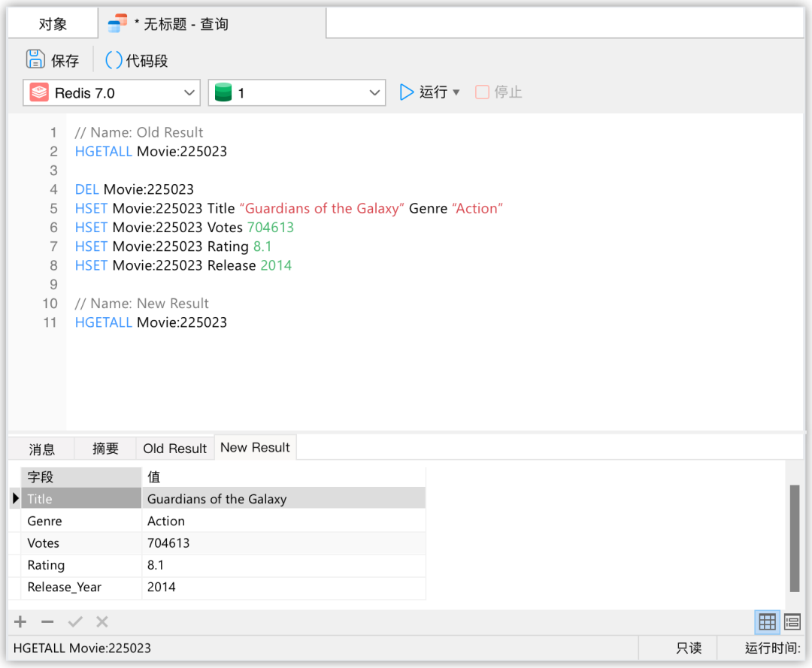
Task: Switch to the 对象 tab
Action: pyautogui.click(x=53, y=24)
